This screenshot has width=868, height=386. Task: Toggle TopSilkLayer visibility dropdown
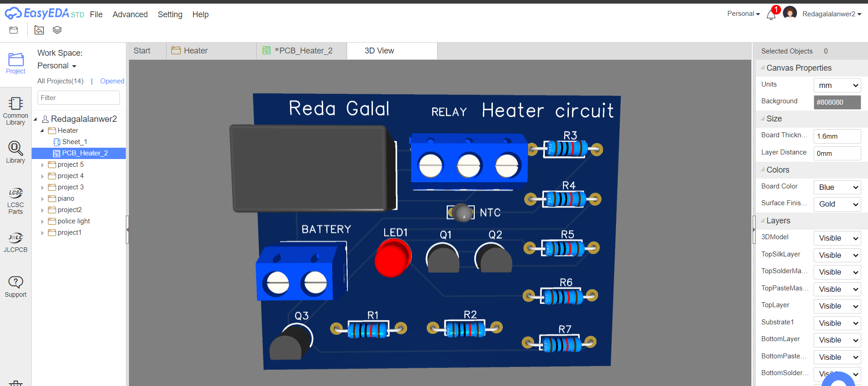coord(837,255)
